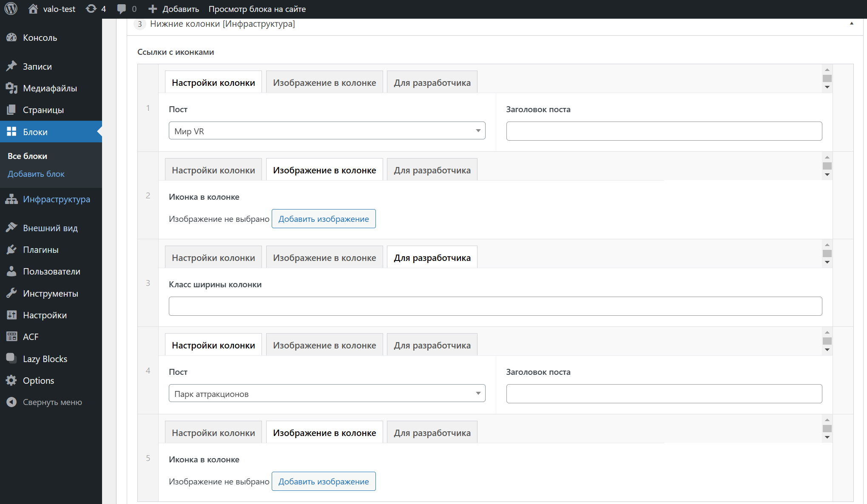Click the Консоль dashboard icon

pyautogui.click(x=11, y=37)
